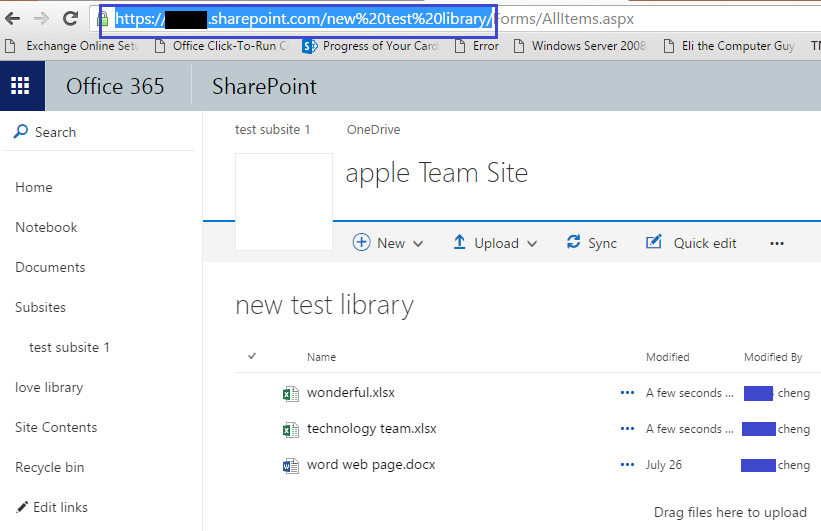Image resolution: width=821 pixels, height=531 pixels.
Task: Open test subsite 1 under Subsites
Action: (70, 347)
